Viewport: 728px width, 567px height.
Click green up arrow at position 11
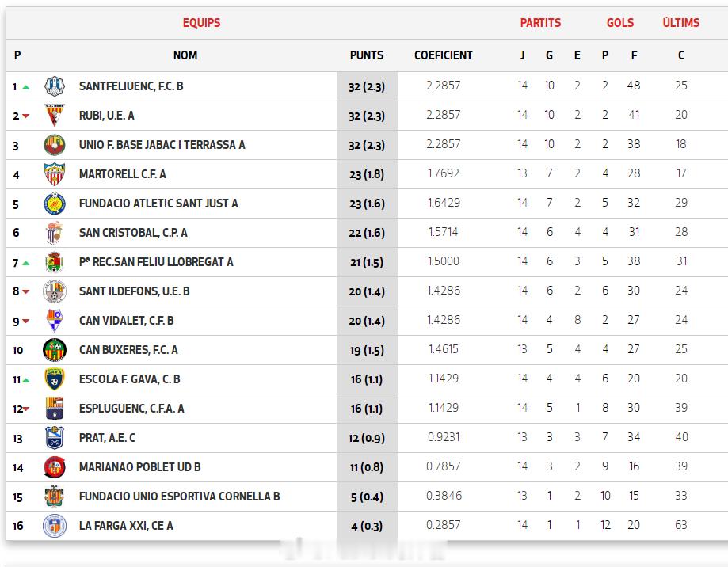coord(26,380)
